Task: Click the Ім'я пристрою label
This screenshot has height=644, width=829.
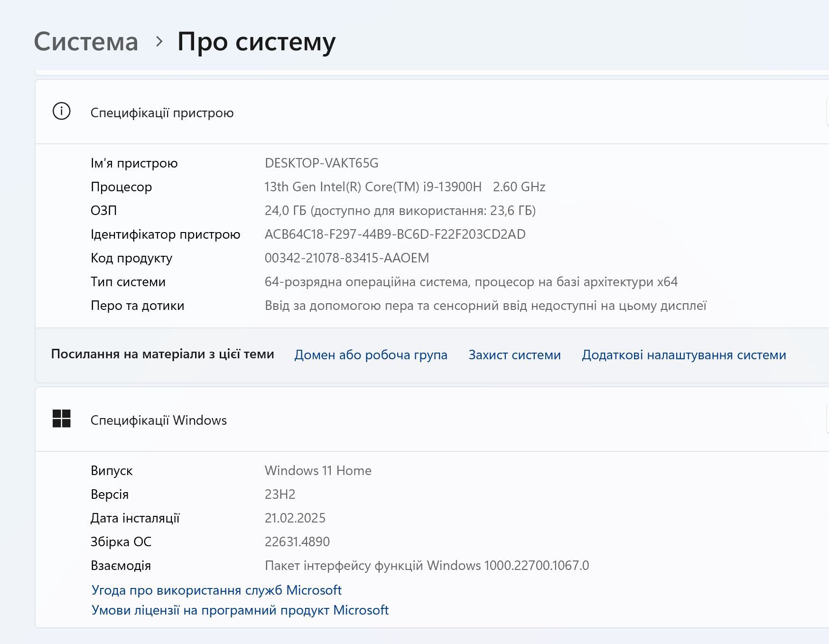Action: 134,163
